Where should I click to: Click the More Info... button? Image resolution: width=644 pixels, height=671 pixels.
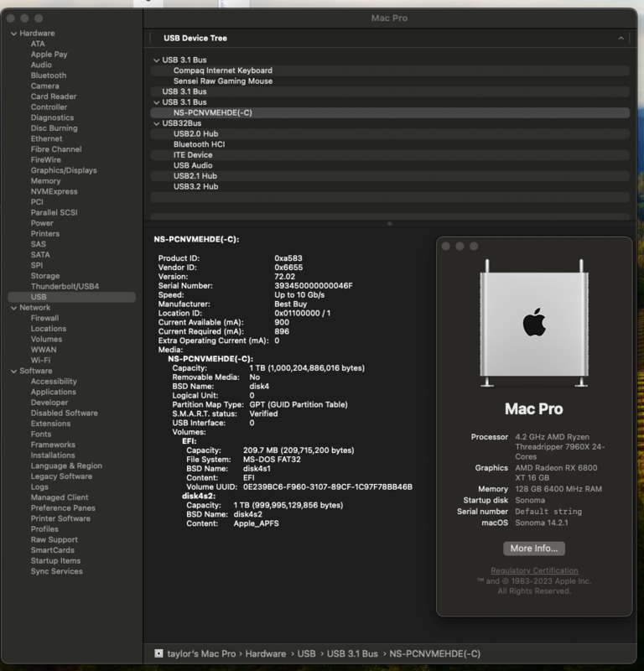[x=533, y=549]
